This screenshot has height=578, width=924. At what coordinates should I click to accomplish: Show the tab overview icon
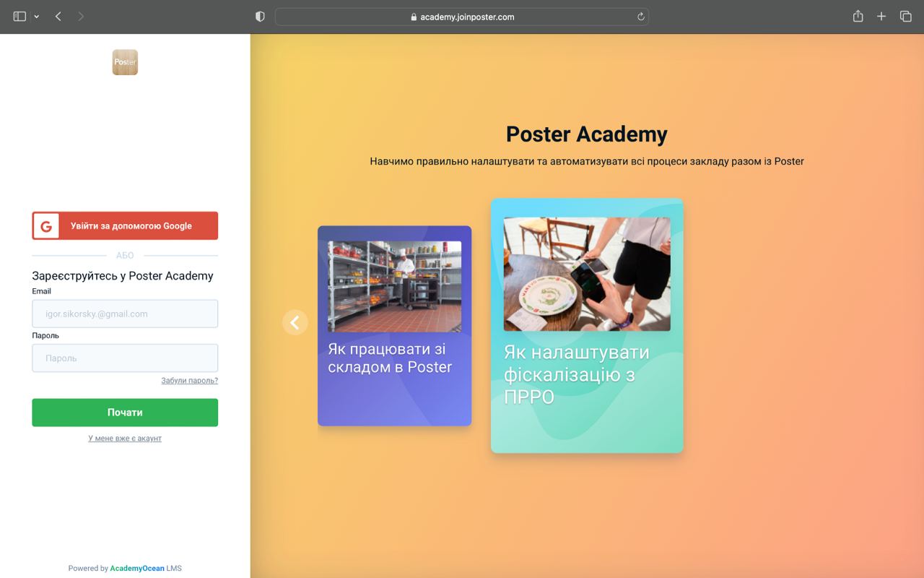click(x=905, y=17)
